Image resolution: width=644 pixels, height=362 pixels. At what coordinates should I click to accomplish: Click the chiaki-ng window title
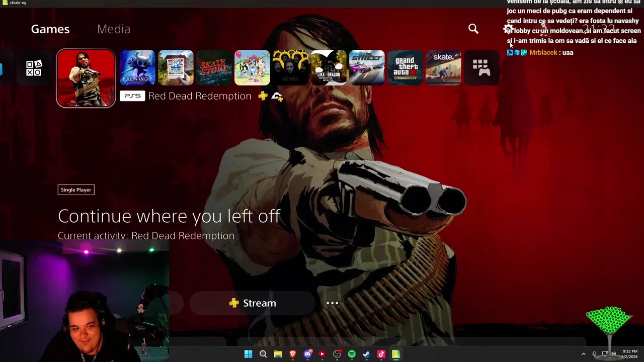pyautogui.click(x=18, y=3)
